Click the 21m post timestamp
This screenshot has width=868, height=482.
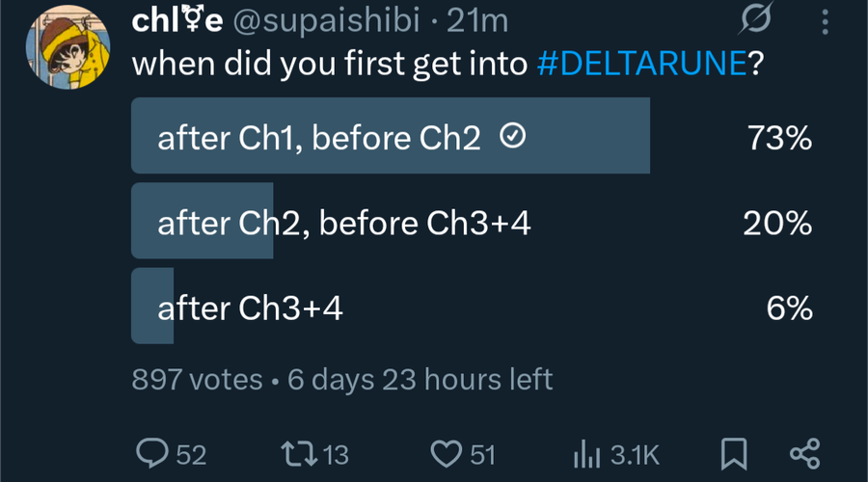(477, 21)
